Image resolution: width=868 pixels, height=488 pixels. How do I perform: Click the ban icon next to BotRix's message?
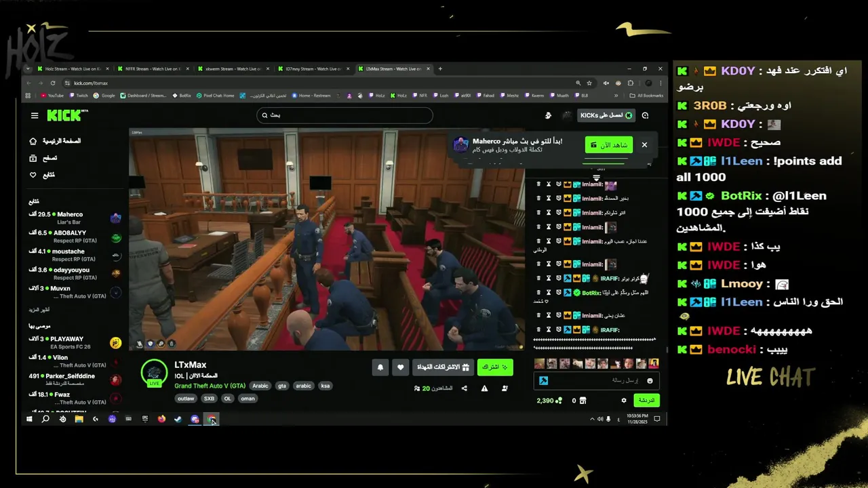(559, 293)
